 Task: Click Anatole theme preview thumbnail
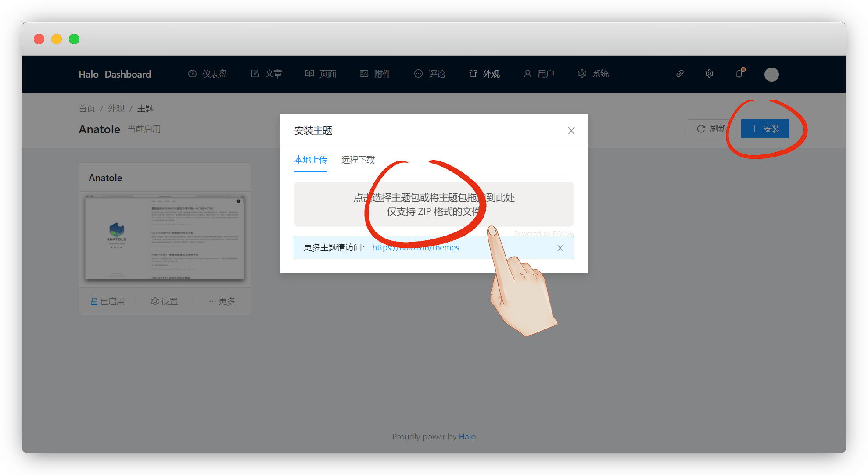(x=165, y=237)
